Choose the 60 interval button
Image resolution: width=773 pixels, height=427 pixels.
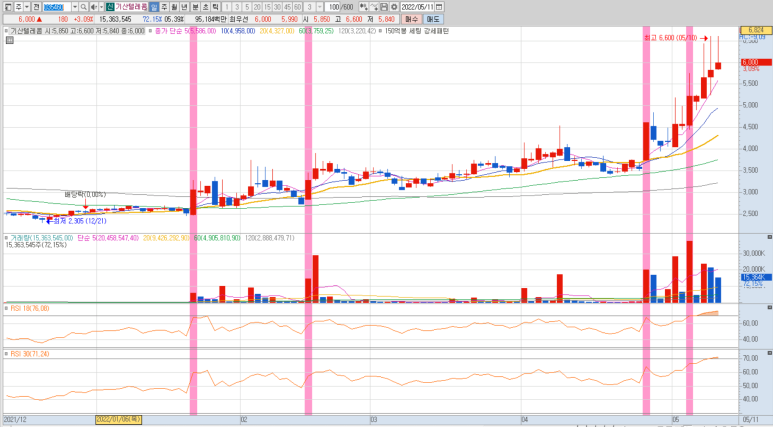coord(297,7)
